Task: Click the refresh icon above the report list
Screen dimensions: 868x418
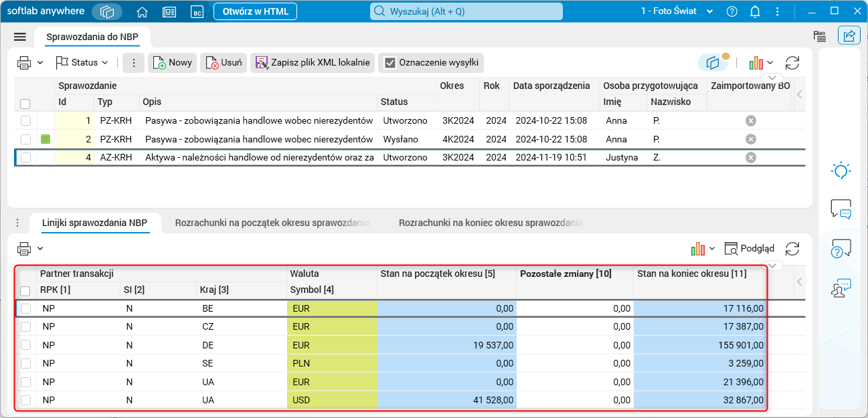Action: [x=792, y=62]
